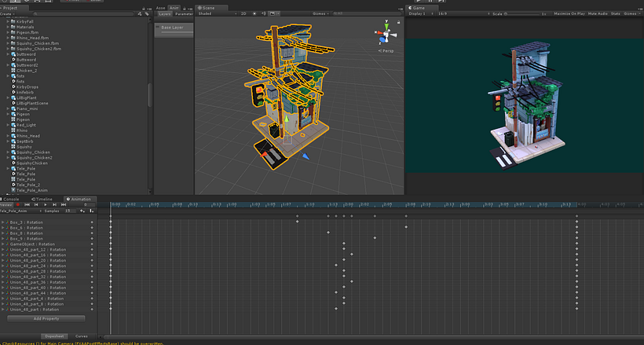Click keyframe options diamond for Union_48_part : Rotation
This screenshot has width=644, height=345.
[x=92, y=310]
